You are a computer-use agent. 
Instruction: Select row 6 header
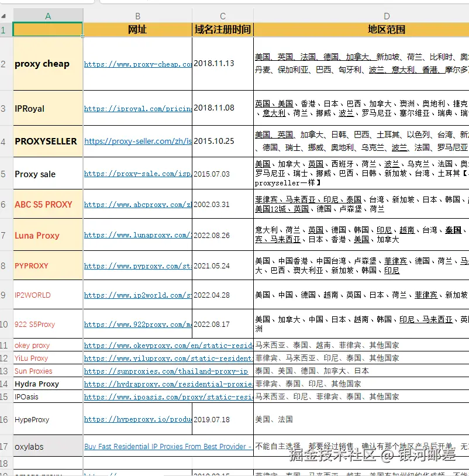[6, 204]
